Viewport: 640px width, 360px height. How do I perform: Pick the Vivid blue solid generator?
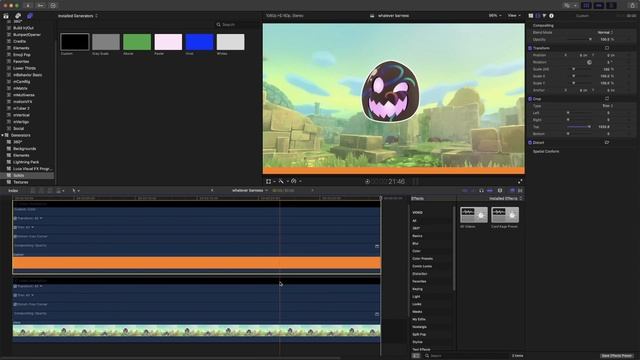click(x=199, y=42)
